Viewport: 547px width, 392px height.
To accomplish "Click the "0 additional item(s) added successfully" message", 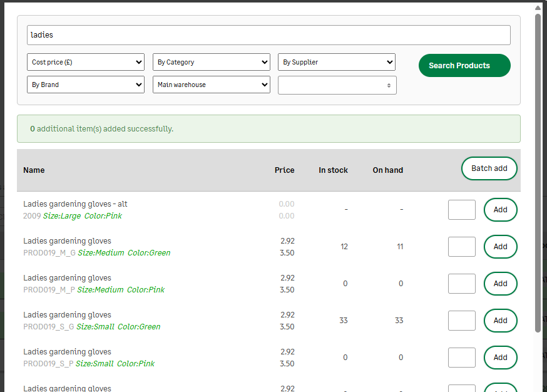I will point(101,129).
